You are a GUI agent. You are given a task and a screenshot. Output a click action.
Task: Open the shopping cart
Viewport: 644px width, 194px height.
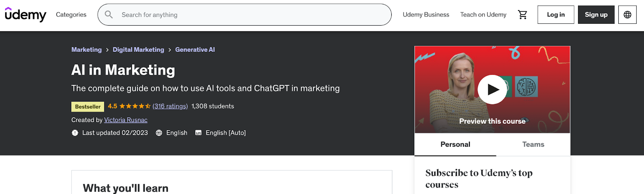[522, 15]
